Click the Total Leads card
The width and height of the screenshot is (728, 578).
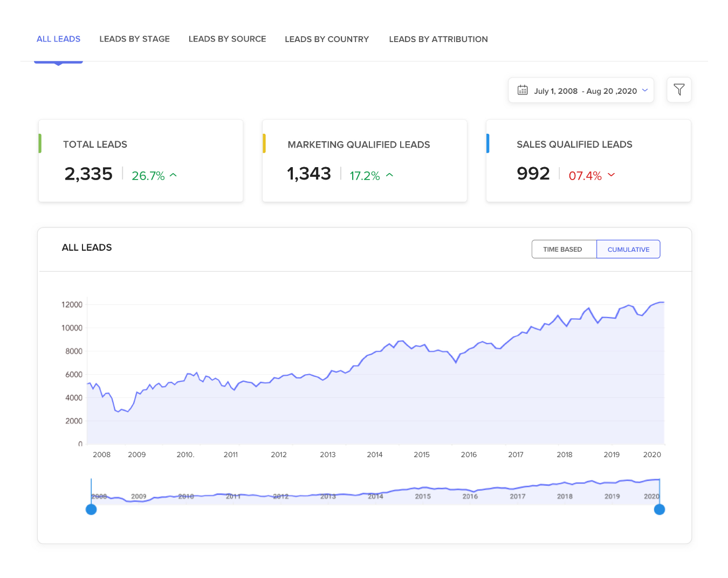[141, 161]
